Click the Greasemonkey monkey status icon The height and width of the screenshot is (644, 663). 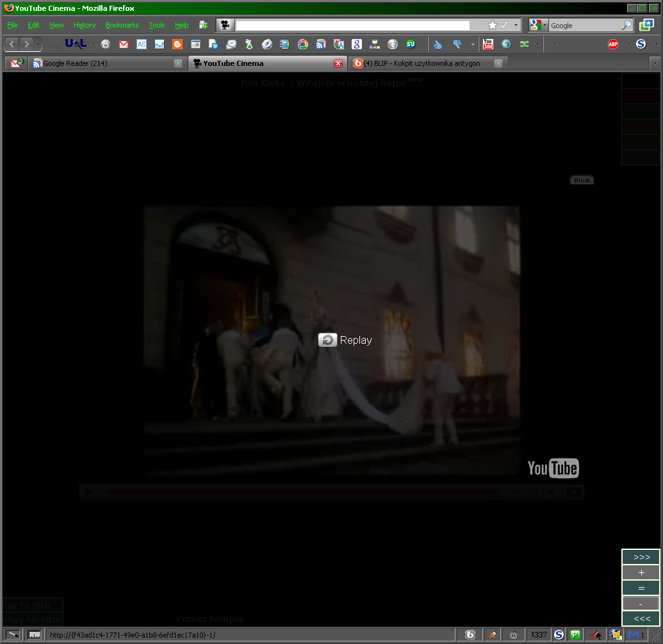tap(513, 634)
